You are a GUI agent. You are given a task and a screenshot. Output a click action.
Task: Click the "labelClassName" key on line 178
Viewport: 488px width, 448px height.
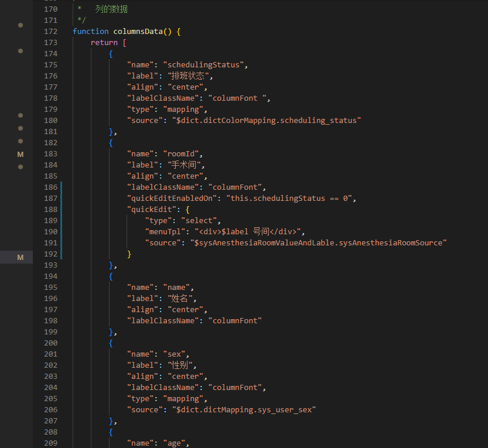tap(163, 98)
